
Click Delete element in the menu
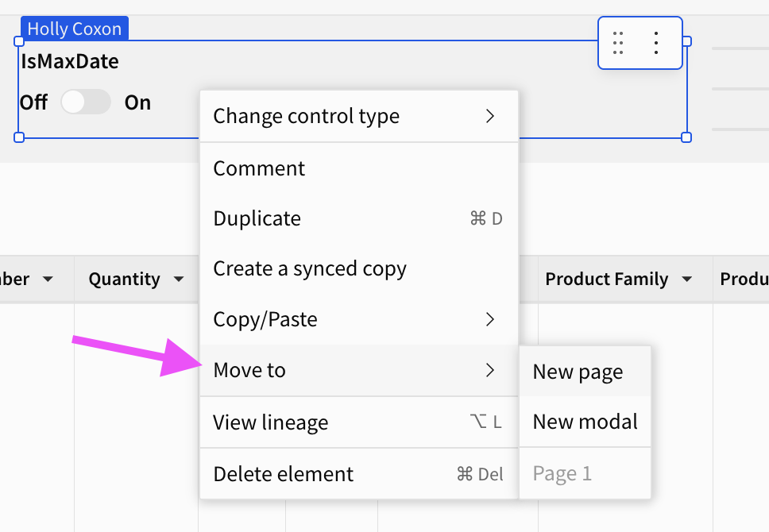(x=283, y=473)
